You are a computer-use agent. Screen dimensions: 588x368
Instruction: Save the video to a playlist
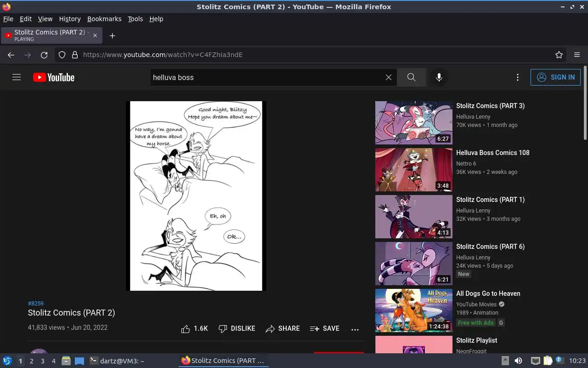pos(325,328)
